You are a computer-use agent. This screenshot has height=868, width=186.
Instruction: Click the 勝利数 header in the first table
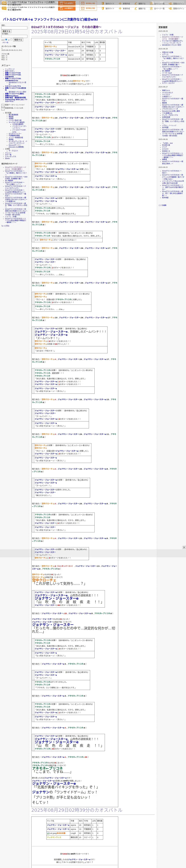click(102, 42)
